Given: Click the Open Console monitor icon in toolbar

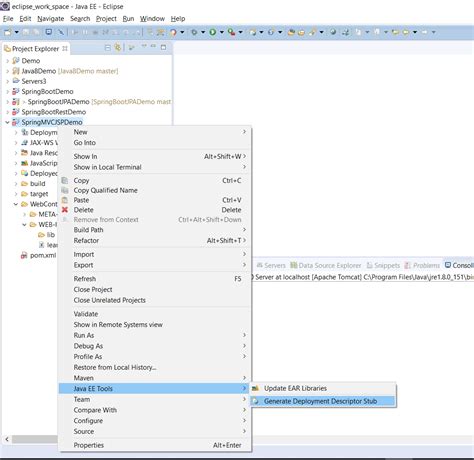Looking at the screenshot, I should 49,32.
